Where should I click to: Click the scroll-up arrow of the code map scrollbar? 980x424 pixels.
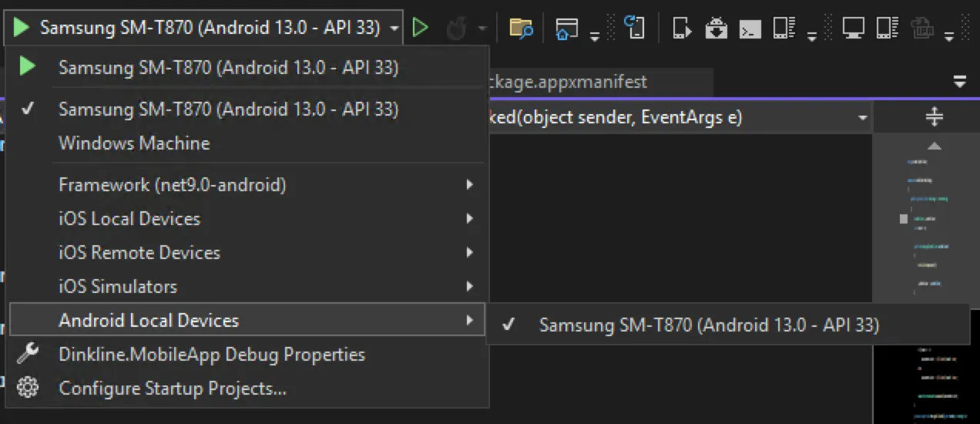pos(934,145)
